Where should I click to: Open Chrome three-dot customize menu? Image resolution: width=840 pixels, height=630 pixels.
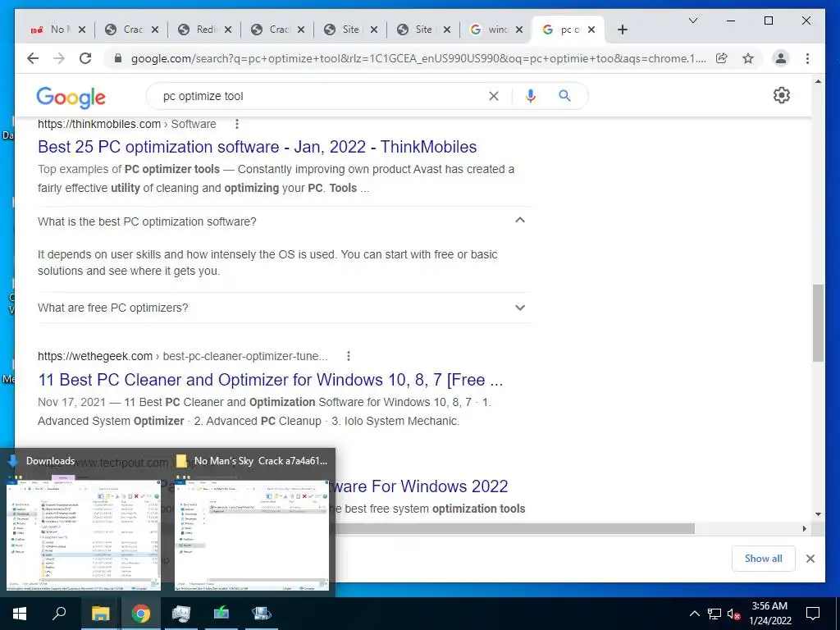tap(807, 58)
